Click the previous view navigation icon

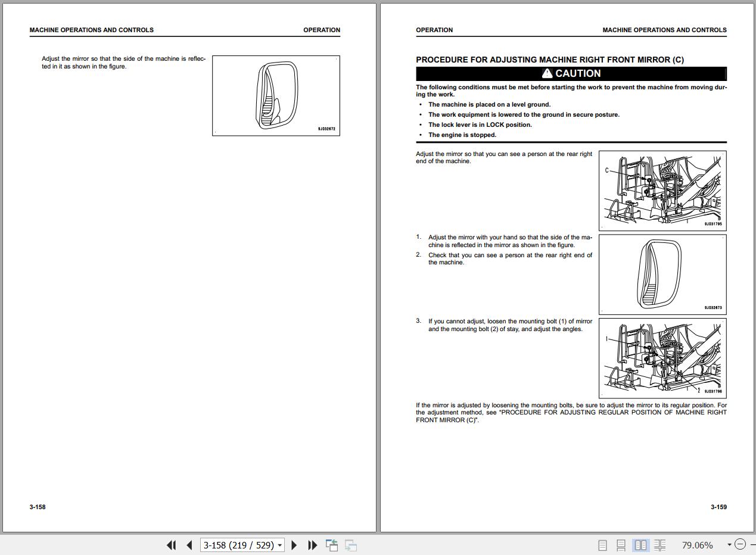point(332,545)
